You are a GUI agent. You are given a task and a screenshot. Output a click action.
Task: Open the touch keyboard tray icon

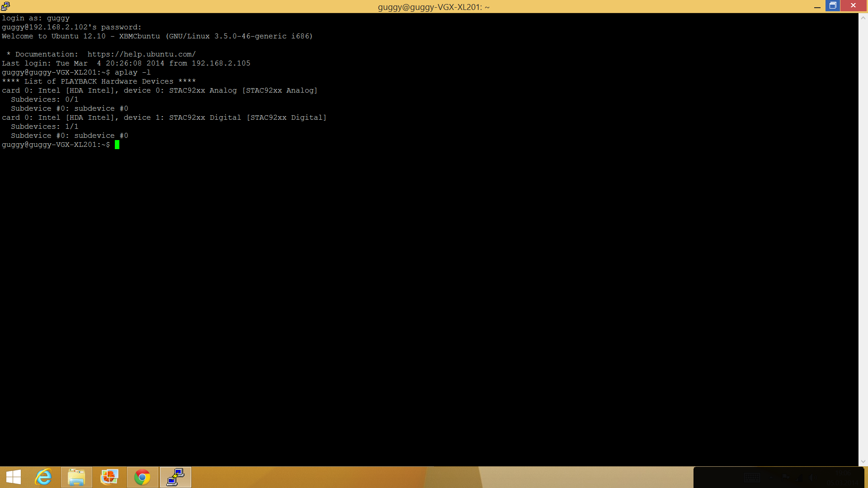pyautogui.click(x=752, y=478)
